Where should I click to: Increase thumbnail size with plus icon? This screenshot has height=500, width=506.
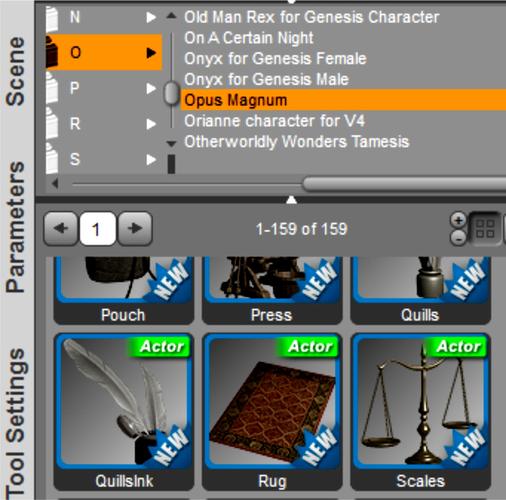(459, 220)
